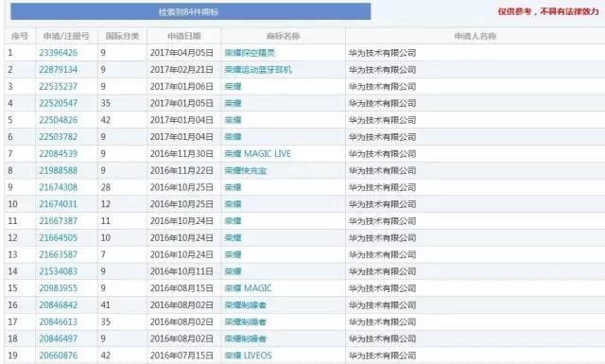Screen dimensions: 605x364
Task: Open trademark 荣耀探空精灵
Action: click(250, 53)
